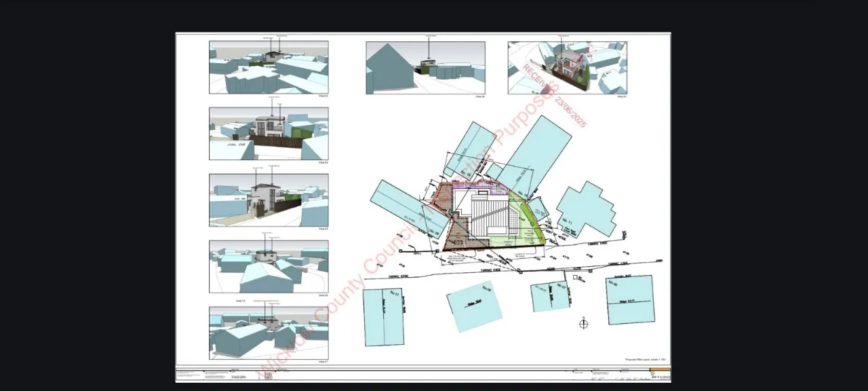The image size is (868, 391).
Task: Click the View 06 perspective thumbnail
Action: (269, 266)
